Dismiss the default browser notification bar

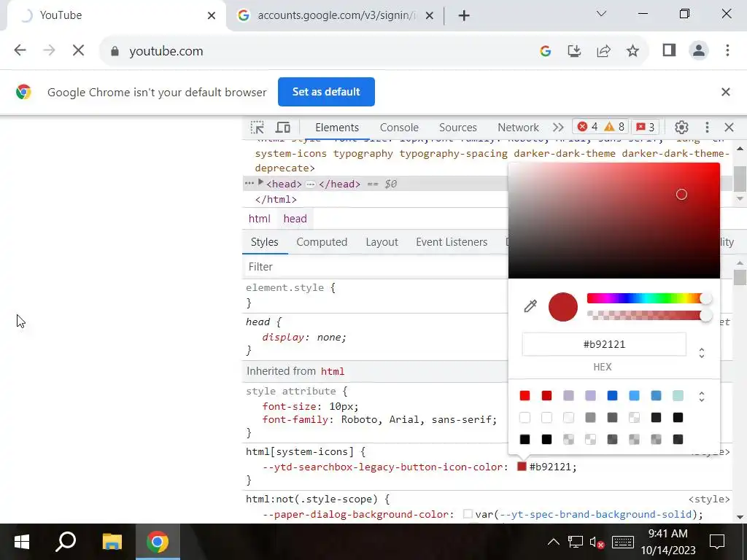pos(726,92)
